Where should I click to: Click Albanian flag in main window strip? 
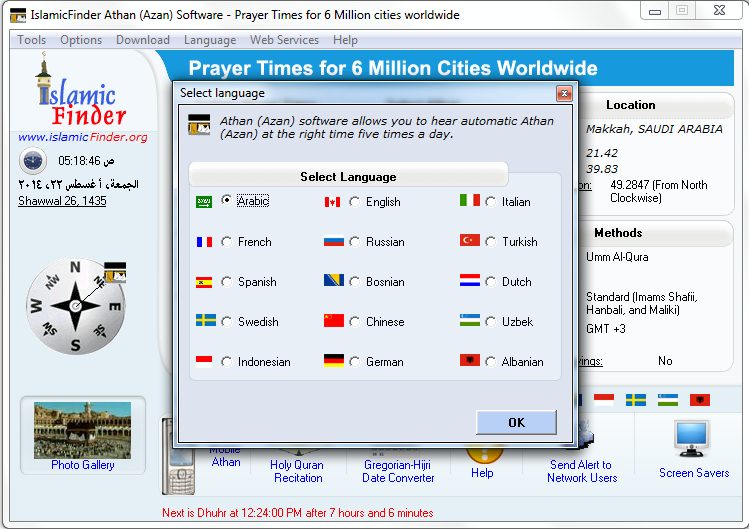coord(700,400)
